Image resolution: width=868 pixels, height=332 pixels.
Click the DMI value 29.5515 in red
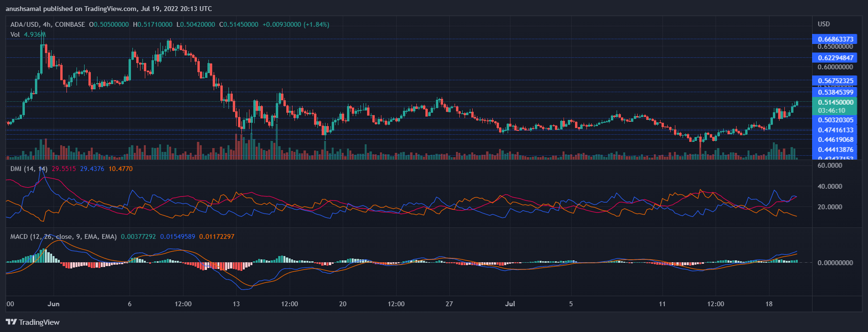click(64, 169)
